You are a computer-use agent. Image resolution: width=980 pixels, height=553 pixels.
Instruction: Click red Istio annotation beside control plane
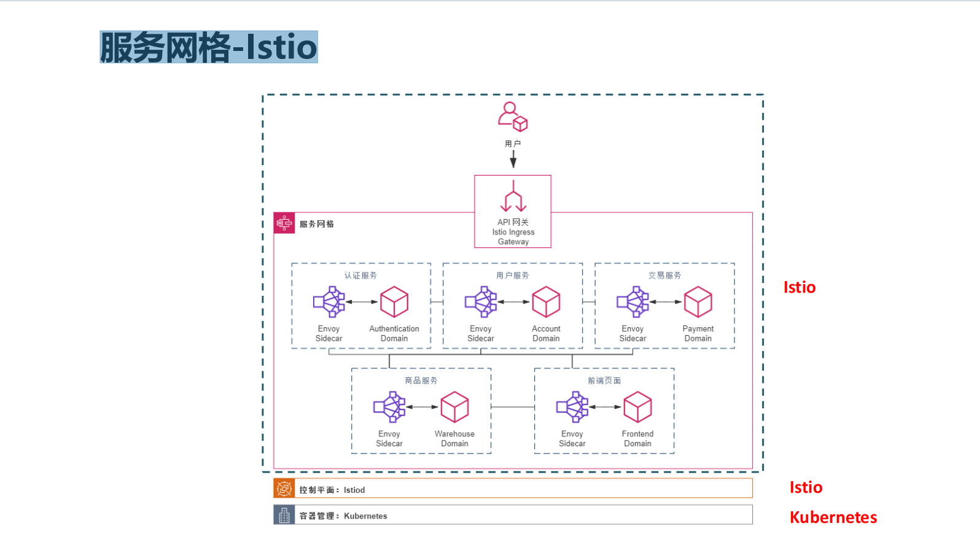tap(806, 487)
